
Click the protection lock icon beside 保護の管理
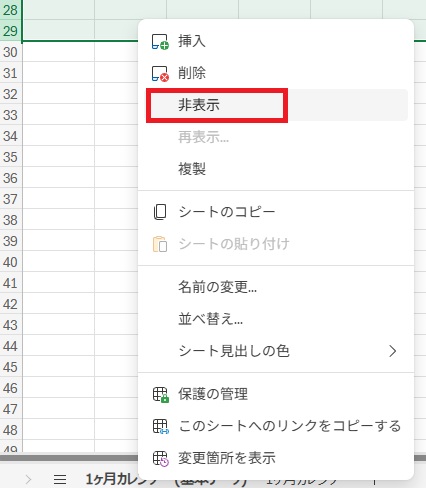coord(160,394)
